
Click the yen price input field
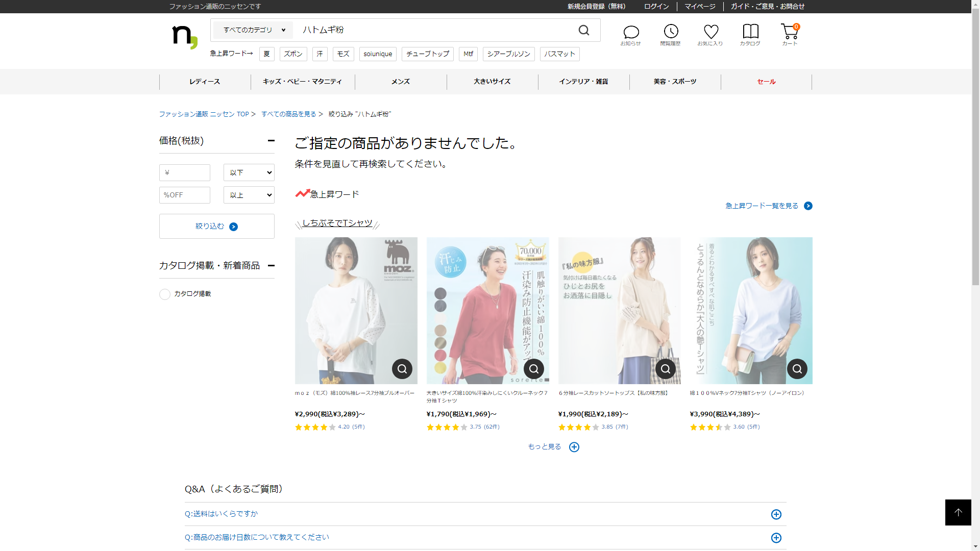click(x=185, y=172)
